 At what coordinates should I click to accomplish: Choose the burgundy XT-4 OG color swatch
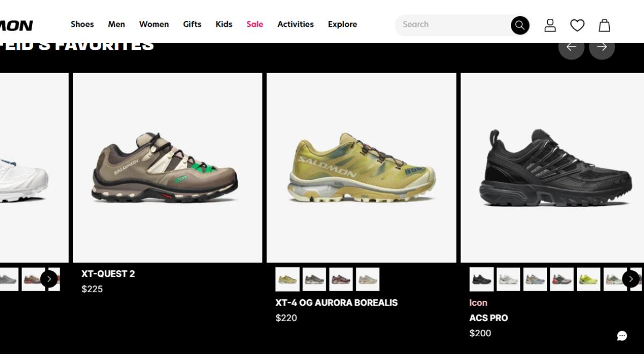click(x=341, y=279)
